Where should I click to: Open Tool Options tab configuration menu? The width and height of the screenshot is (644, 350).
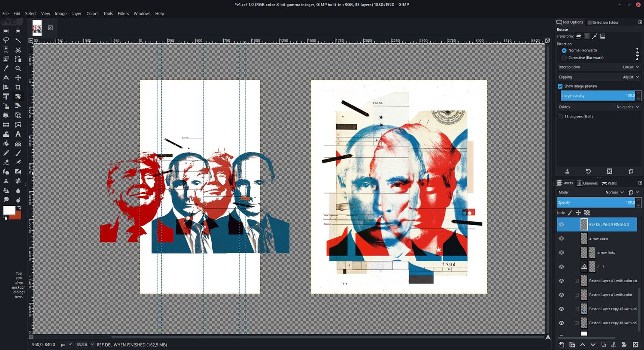tap(640, 22)
